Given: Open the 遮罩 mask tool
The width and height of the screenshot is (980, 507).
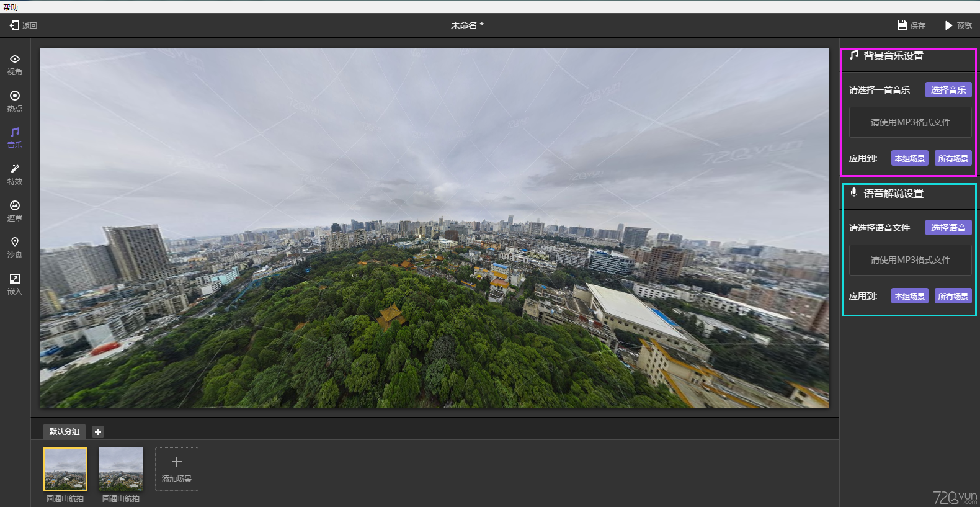Looking at the screenshot, I should point(15,211).
